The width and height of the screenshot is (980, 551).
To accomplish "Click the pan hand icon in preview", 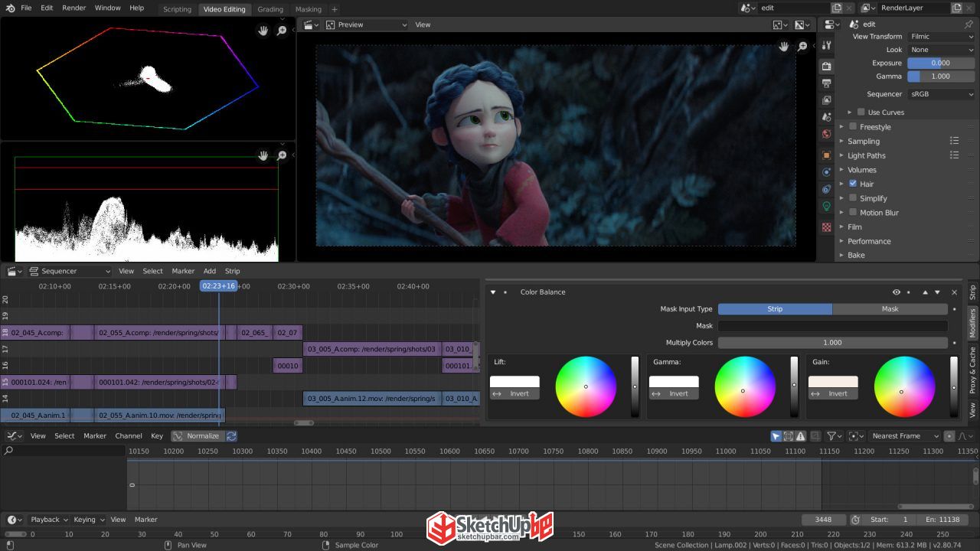I will 784,47.
